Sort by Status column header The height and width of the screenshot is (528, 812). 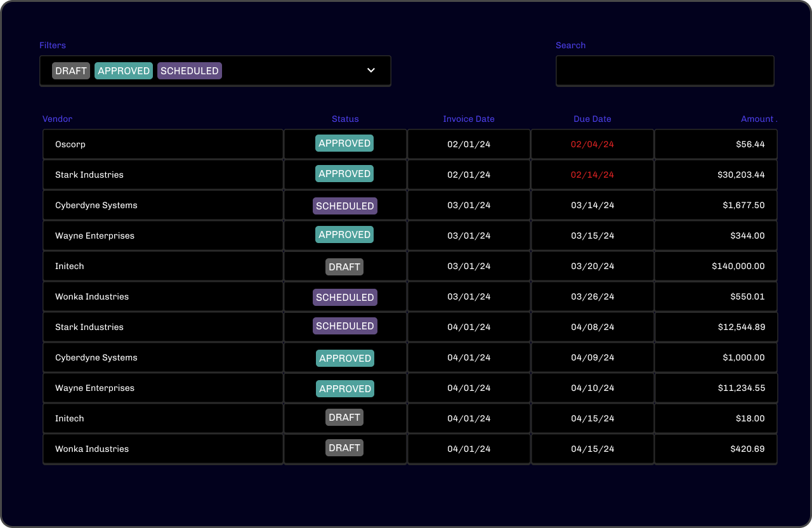[345, 119]
